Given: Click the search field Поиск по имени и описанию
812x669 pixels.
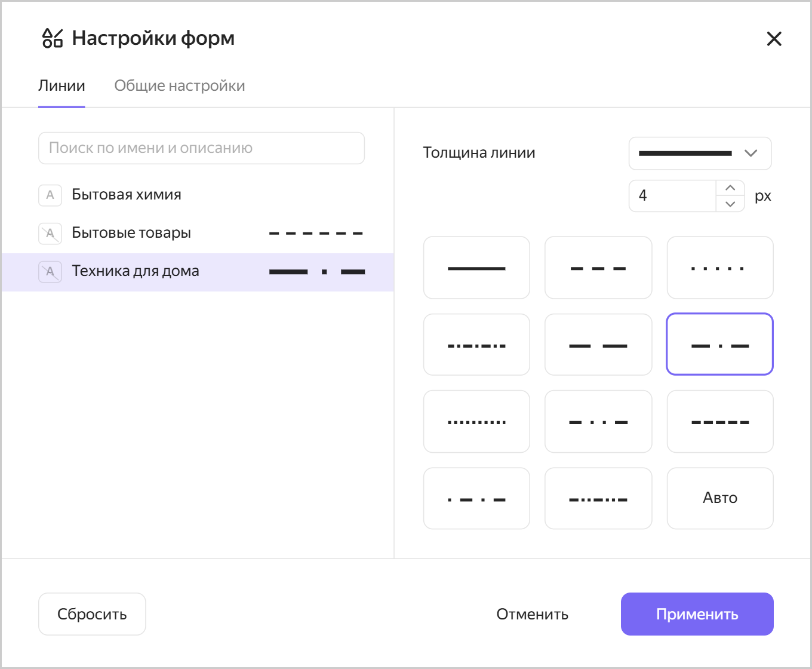Looking at the screenshot, I should click(x=201, y=148).
